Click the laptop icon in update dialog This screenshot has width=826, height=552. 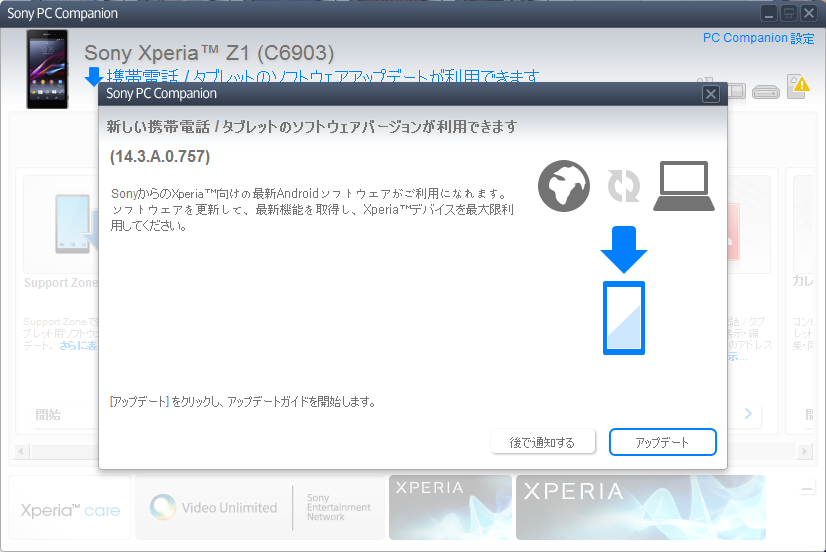tap(684, 186)
